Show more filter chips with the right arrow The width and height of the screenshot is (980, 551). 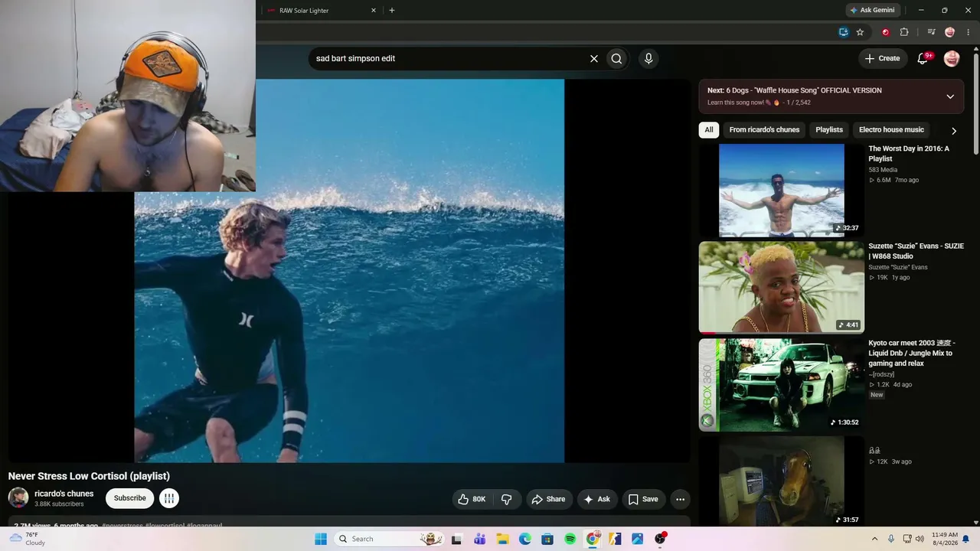point(954,131)
